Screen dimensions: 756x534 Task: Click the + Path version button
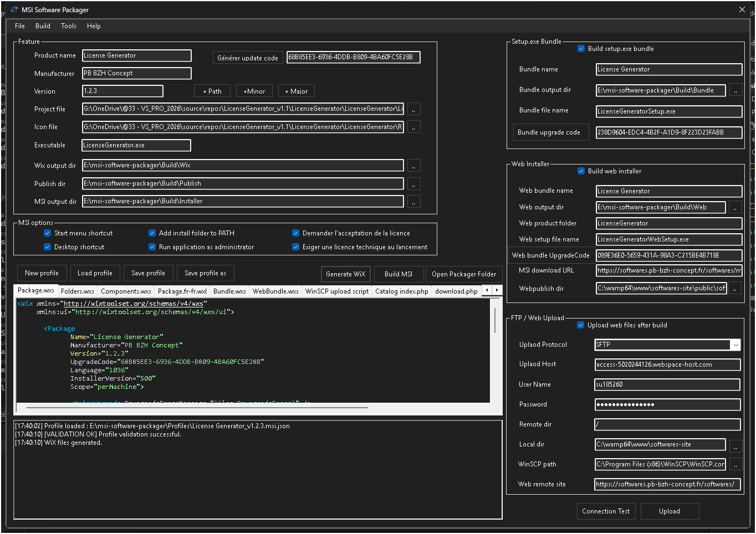click(x=212, y=91)
